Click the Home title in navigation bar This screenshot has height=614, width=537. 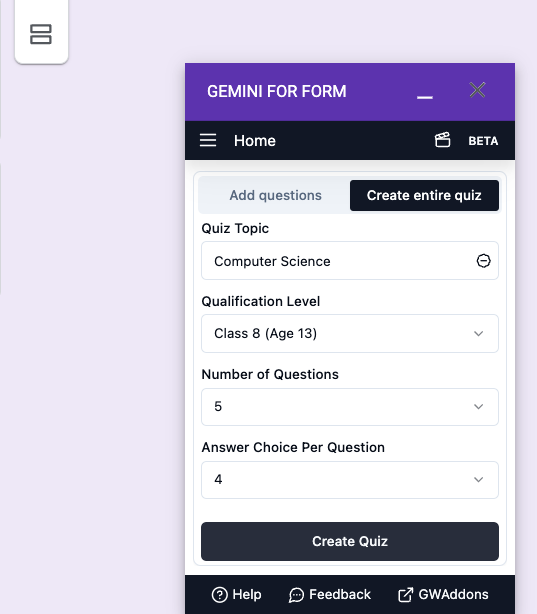(x=255, y=141)
